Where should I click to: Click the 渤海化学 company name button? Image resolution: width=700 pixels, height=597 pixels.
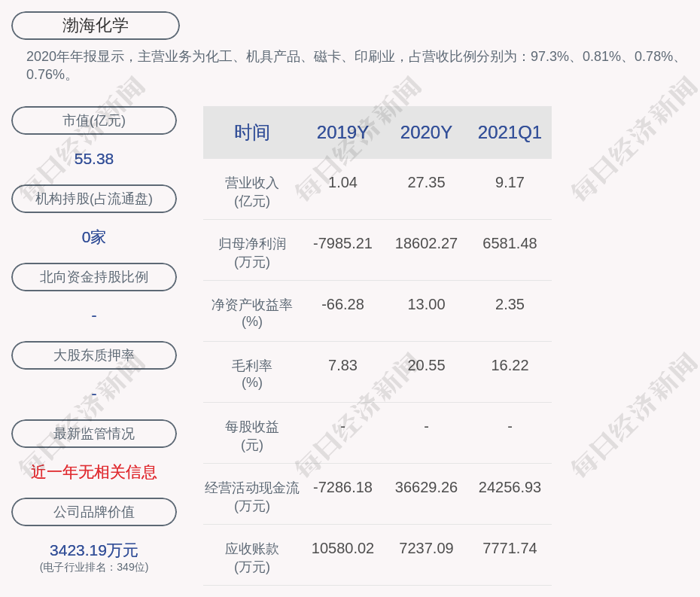coord(95,26)
